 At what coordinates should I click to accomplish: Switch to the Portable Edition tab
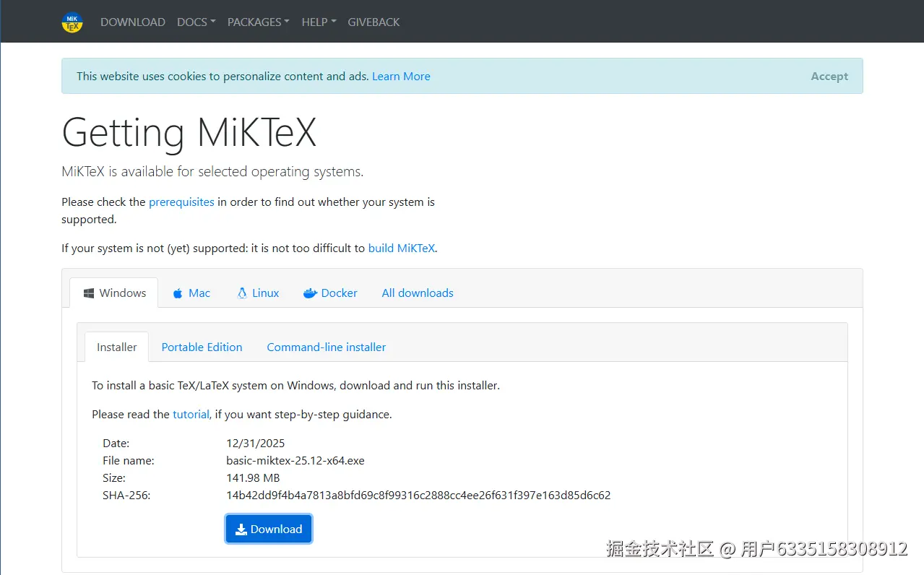click(202, 347)
